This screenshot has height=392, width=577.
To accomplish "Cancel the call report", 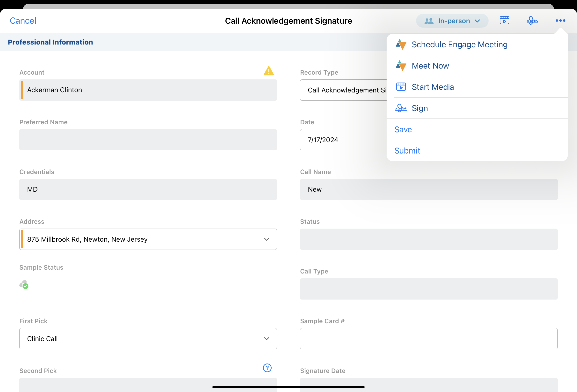I will (23, 21).
